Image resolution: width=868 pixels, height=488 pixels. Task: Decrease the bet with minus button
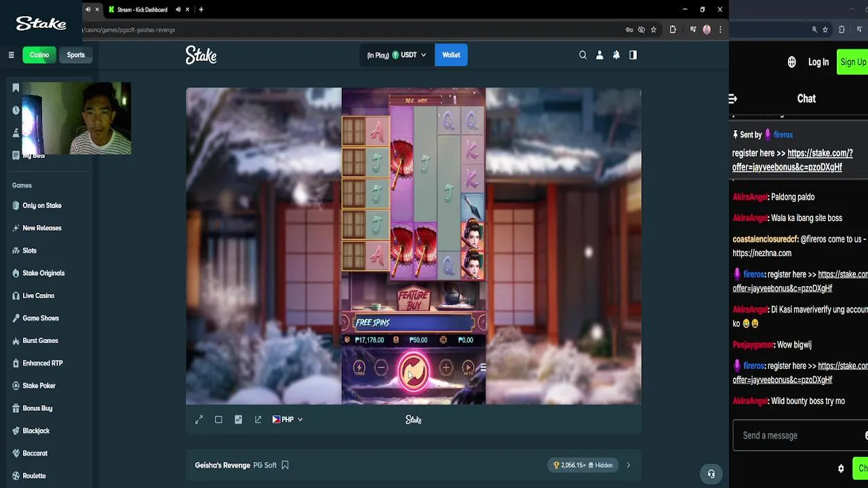pos(381,368)
